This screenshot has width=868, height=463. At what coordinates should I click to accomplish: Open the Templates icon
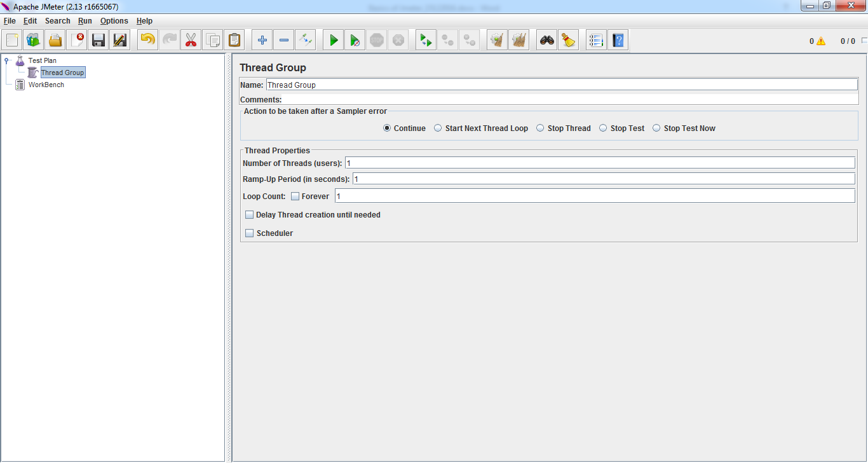[x=34, y=41]
